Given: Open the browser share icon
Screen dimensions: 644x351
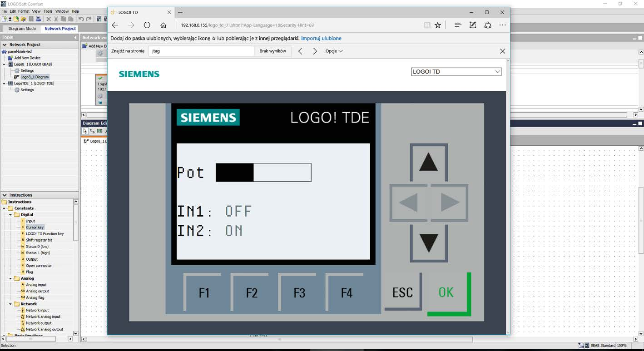Looking at the screenshot, I should [488, 25].
